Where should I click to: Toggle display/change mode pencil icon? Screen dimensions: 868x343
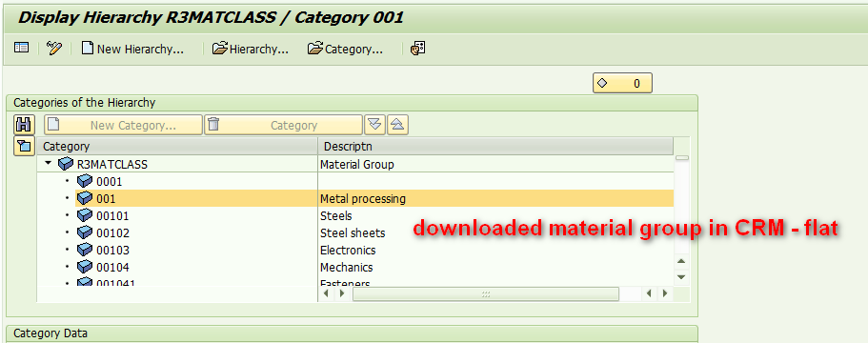tap(53, 49)
